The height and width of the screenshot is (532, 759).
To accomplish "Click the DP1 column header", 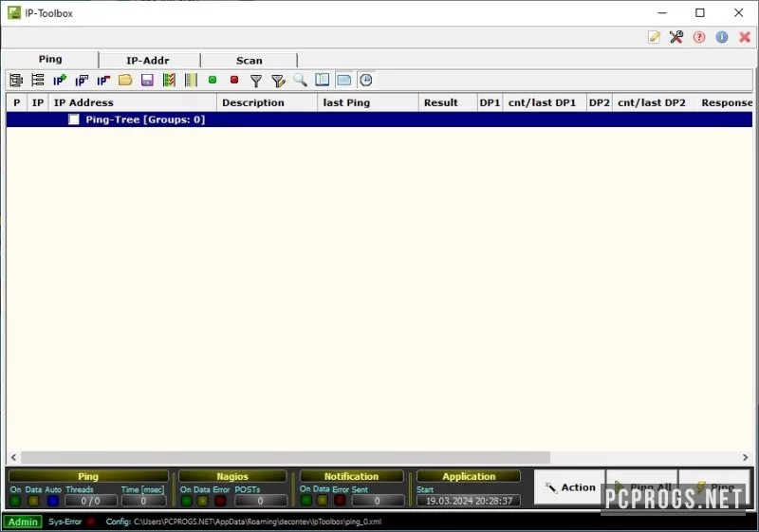I will [490, 102].
